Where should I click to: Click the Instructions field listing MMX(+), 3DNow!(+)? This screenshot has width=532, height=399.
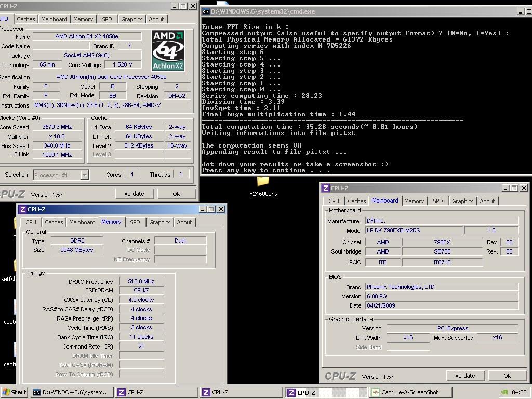pos(112,105)
